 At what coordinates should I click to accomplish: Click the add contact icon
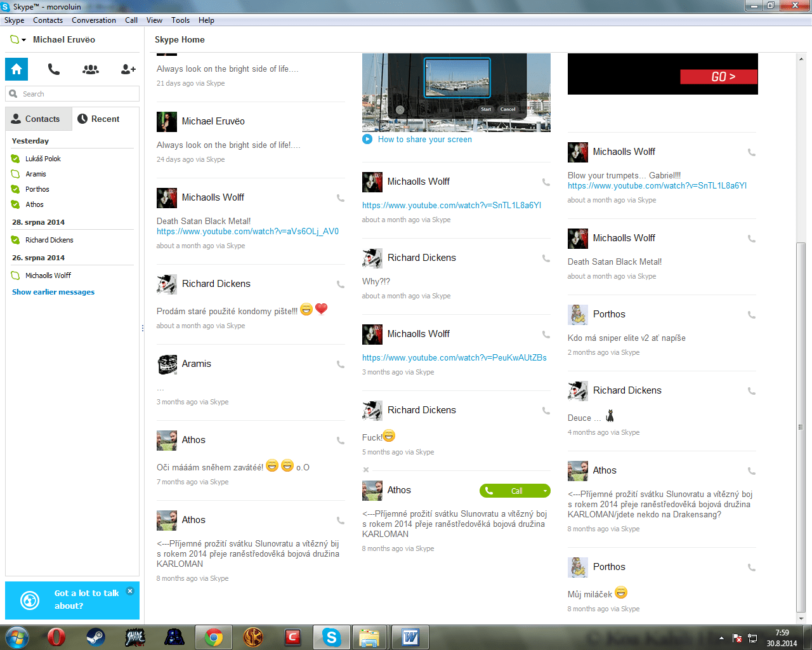point(128,69)
